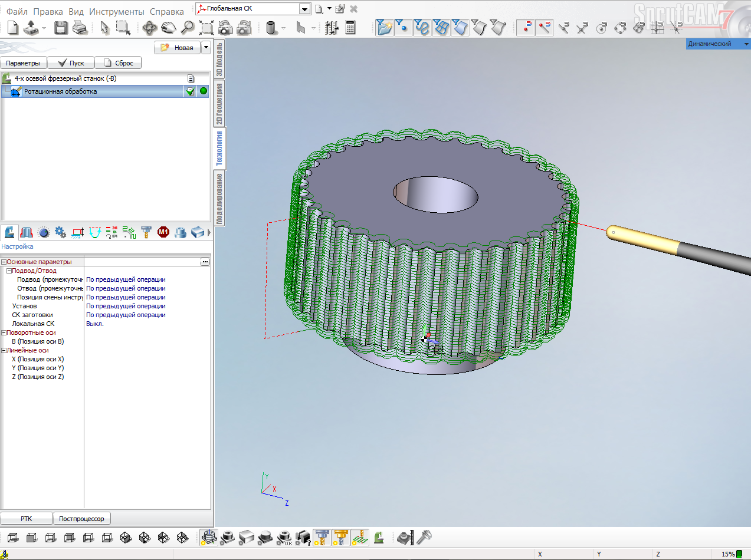The image size is (751, 560).
Task: Switch to the Моделирование vertical tab
Action: tap(219, 199)
